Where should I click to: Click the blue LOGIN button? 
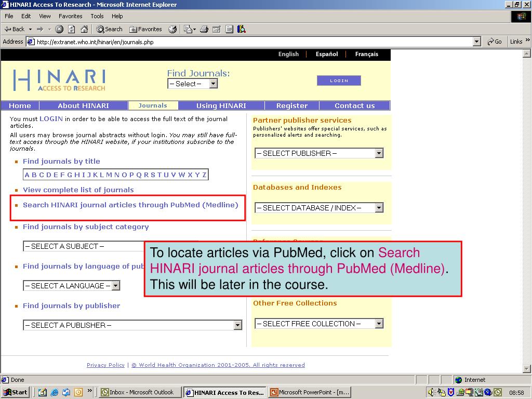click(x=339, y=81)
